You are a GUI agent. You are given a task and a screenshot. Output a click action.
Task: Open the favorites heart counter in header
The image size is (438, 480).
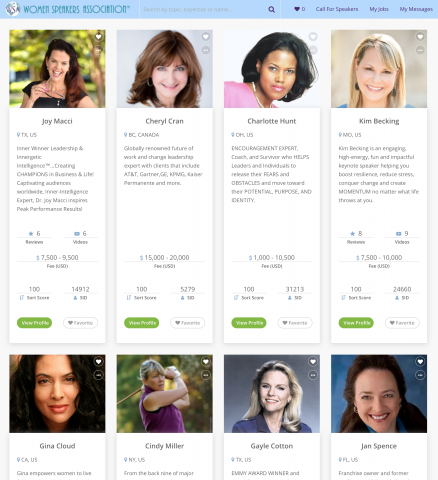(299, 9)
